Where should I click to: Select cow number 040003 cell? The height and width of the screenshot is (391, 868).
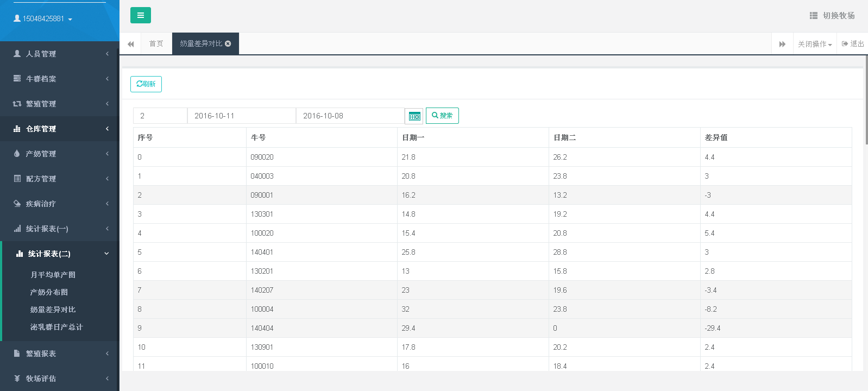322,176
